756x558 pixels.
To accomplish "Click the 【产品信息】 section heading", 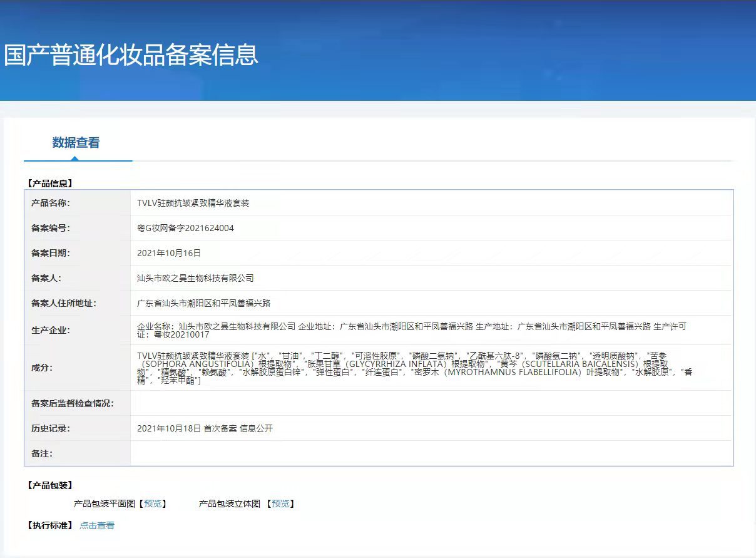I will pyautogui.click(x=50, y=183).
